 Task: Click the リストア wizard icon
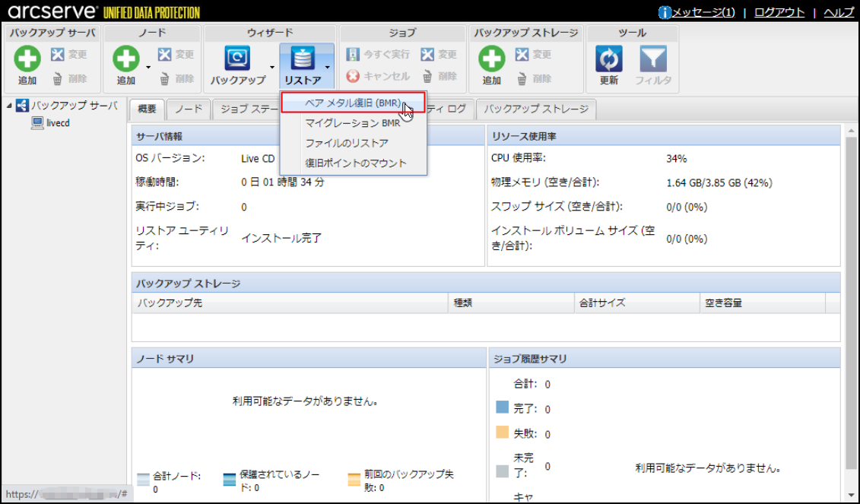pos(303,59)
